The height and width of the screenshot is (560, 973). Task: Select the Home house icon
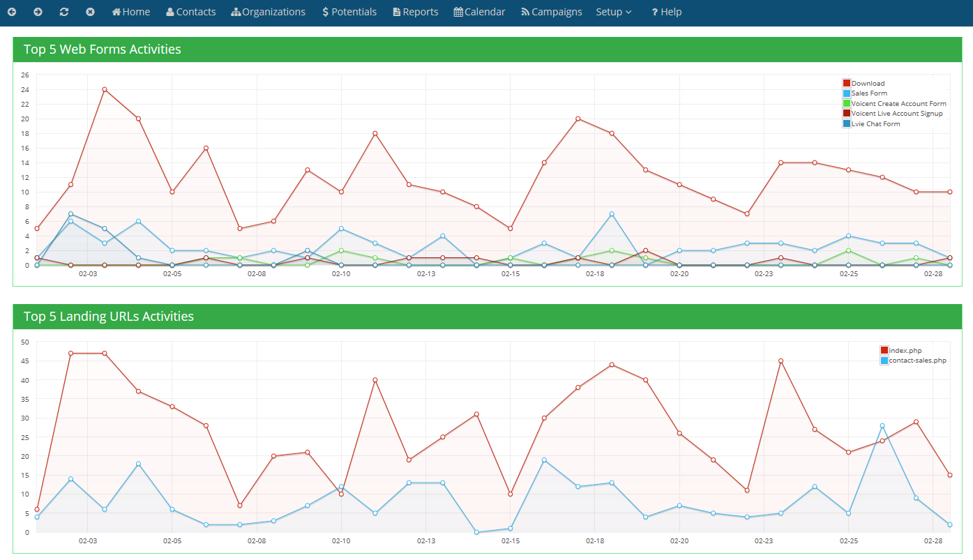116,11
